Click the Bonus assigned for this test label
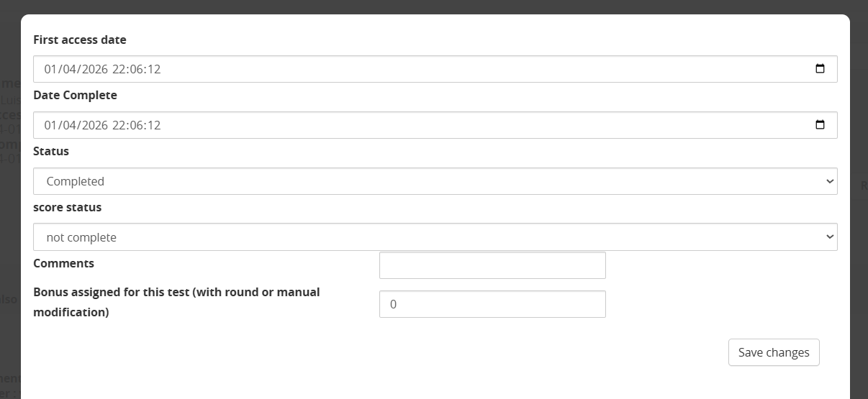This screenshot has height=399, width=868. point(176,302)
